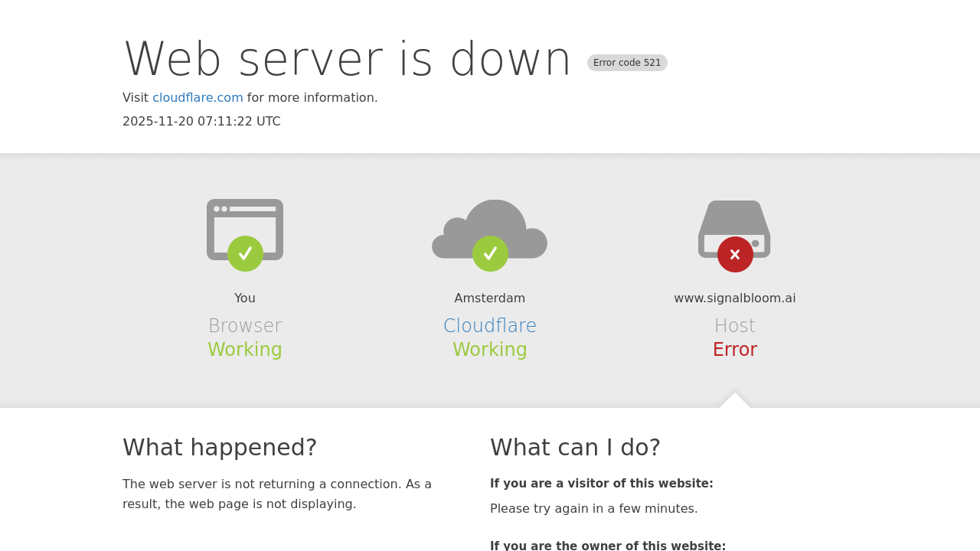Screen dimensions: 980x551
Task: Click the www.signalbloom.ai hostname
Action: 735,298
